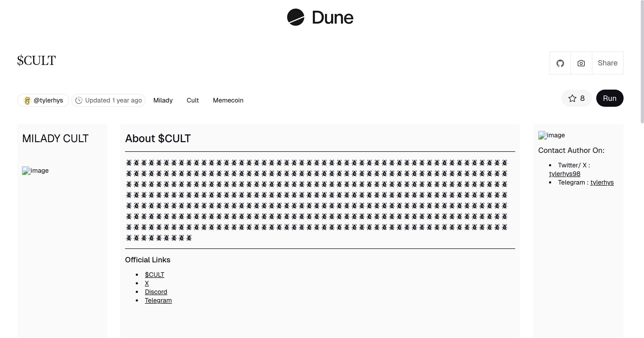Open the $CULT official link
Image resolution: width=644 pixels, height=338 pixels.
pos(155,275)
